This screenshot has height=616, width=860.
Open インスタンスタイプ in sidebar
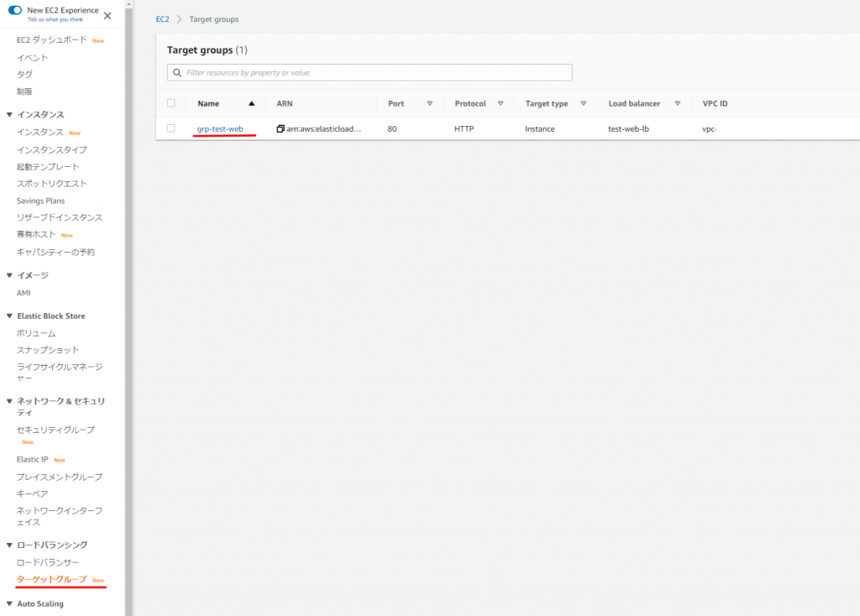[x=51, y=149]
